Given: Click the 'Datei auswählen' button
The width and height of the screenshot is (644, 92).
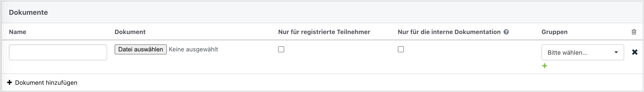Looking at the screenshot, I should (140, 49).
